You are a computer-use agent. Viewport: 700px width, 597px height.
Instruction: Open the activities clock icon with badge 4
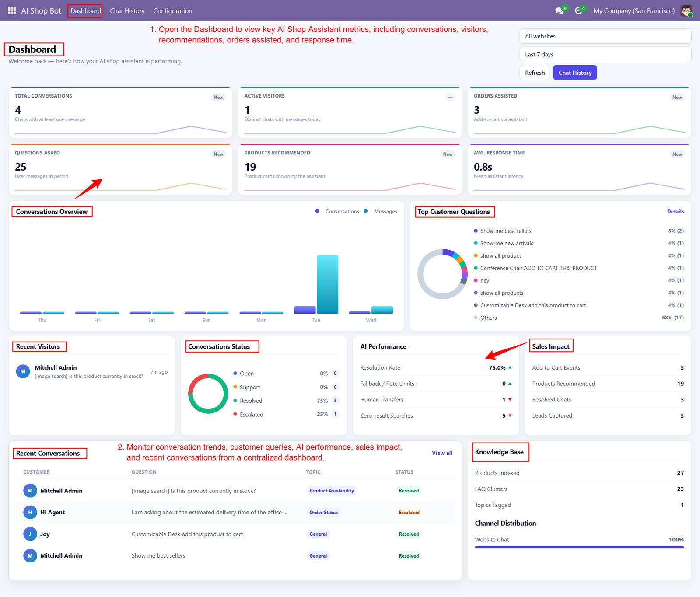tap(580, 10)
